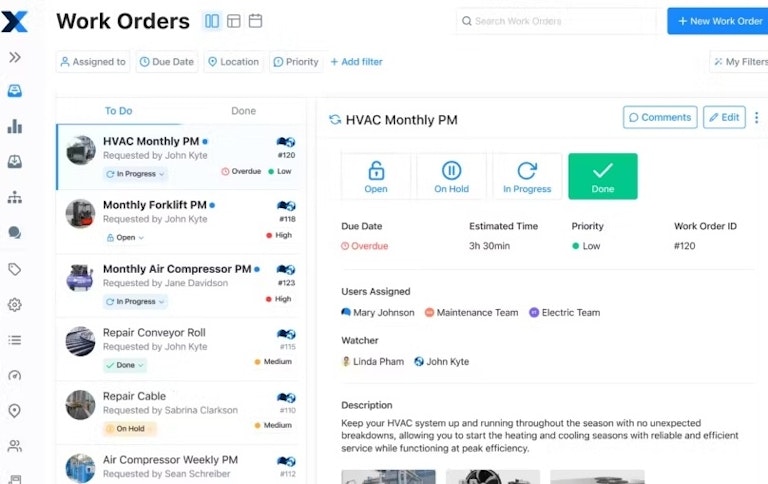Switch to the Done tab
Viewport: 768px width, 484px height.
[x=243, y=111]
